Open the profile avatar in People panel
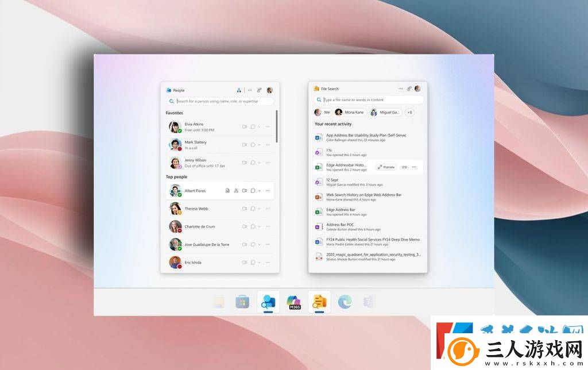This screenshot has width=588, height=370. 270,90
